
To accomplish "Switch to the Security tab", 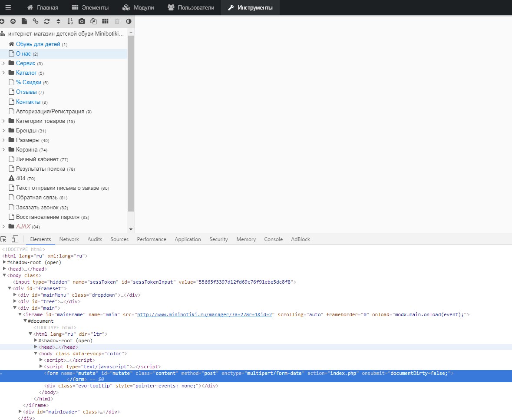I will [218, 239].
